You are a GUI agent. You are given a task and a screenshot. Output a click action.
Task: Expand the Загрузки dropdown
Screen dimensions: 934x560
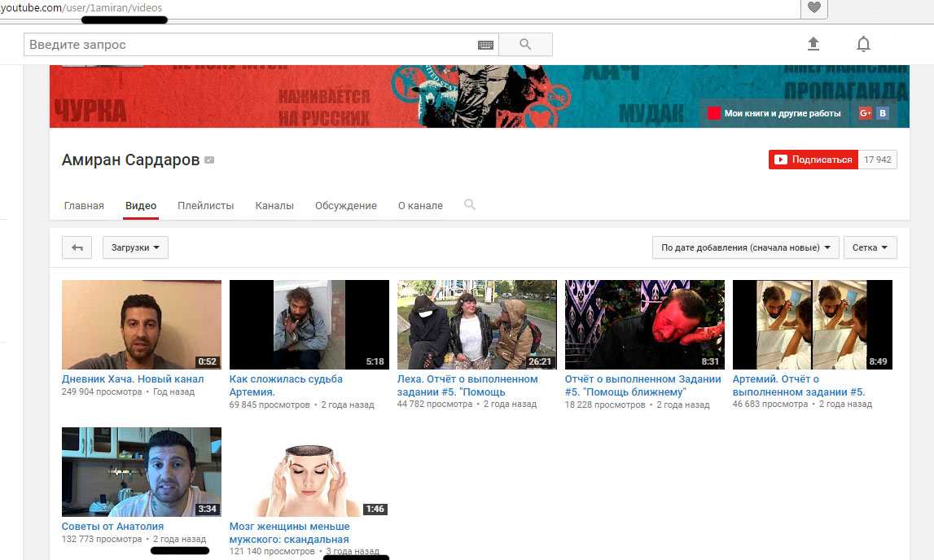[x=135, y=247]
